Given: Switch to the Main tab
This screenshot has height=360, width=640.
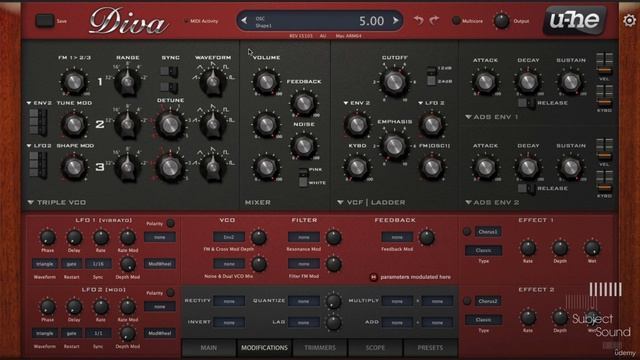Looking at the screenshot, I should [x=209, y=348].
